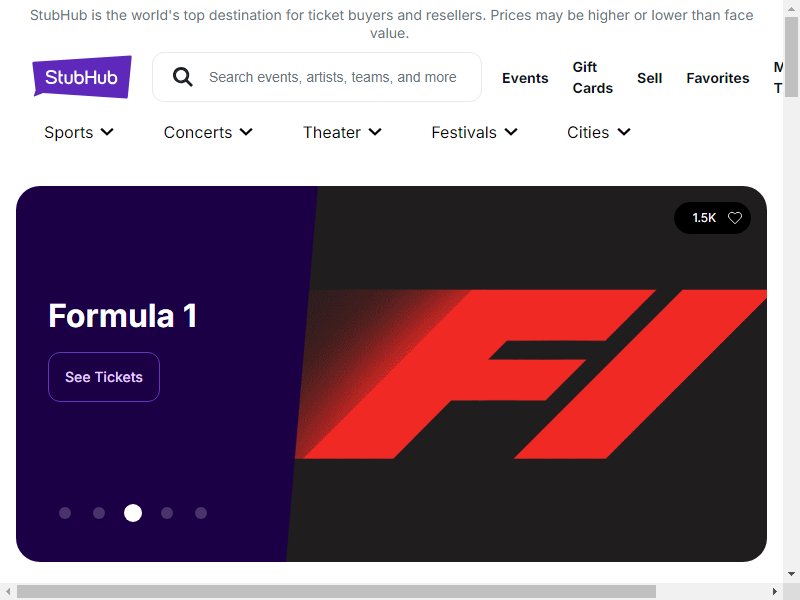The height and width of the screenshot is (600, 800).
Task: Favorite Formula 1 with the heart icon
Action: [735, 218]
